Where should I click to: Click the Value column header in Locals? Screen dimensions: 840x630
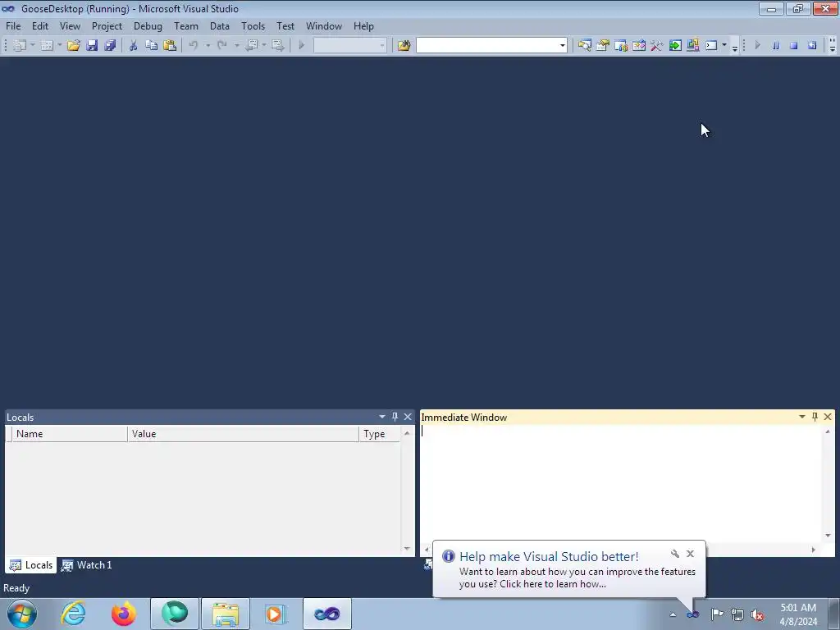point(243,434)
